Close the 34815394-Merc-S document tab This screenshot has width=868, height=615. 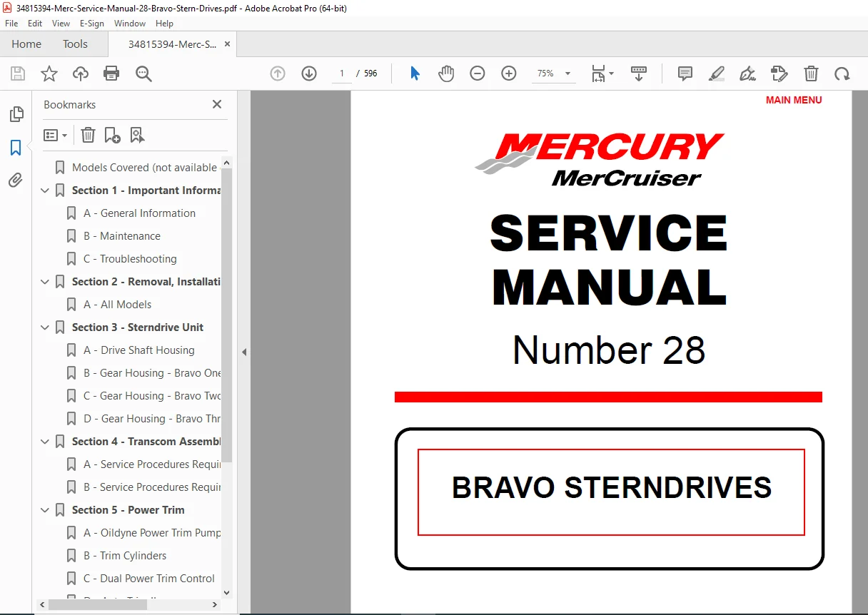click(228, 44)
